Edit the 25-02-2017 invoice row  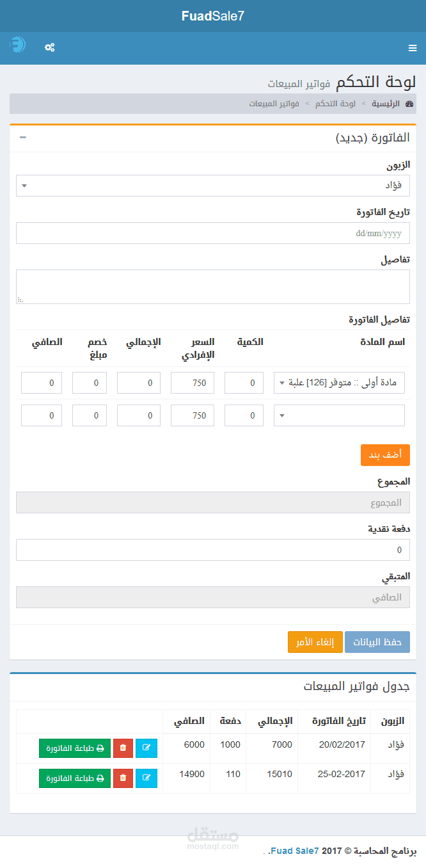pos(146,778)
